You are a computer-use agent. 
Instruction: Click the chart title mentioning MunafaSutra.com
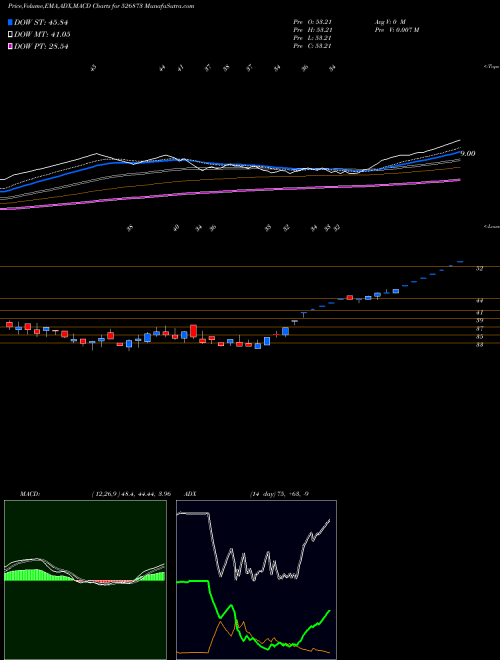(x=101, y=6)
